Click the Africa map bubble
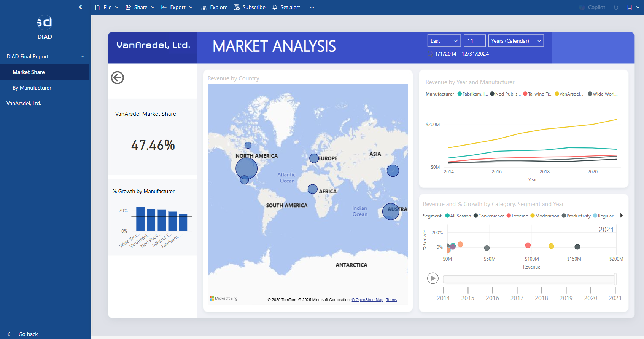Screen dimensions: 644x339 tap(313, 189)
